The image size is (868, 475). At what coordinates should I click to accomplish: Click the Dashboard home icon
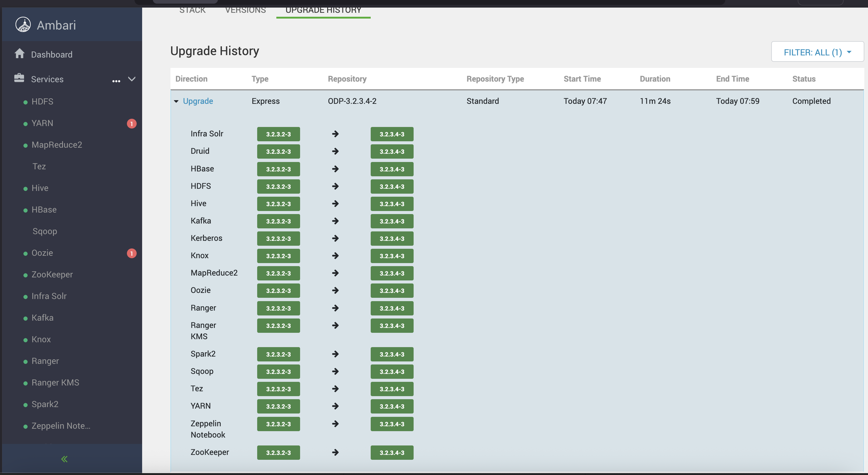19,53
